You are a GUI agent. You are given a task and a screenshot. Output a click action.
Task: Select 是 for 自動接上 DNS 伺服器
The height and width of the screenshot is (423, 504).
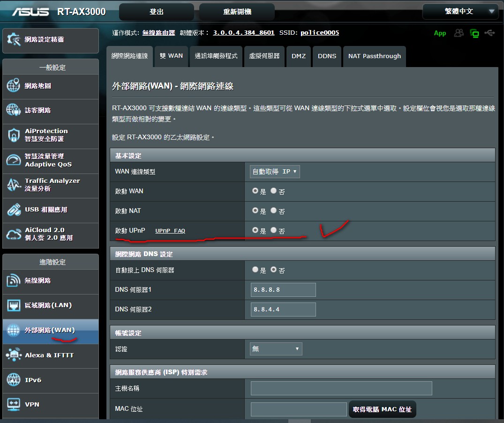tap(255, 270)
